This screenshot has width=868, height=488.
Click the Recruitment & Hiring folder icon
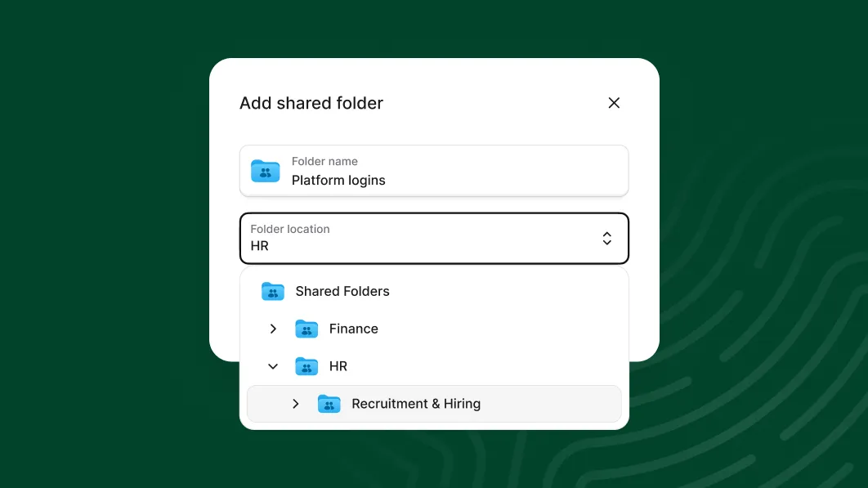[x=329, y=403]
